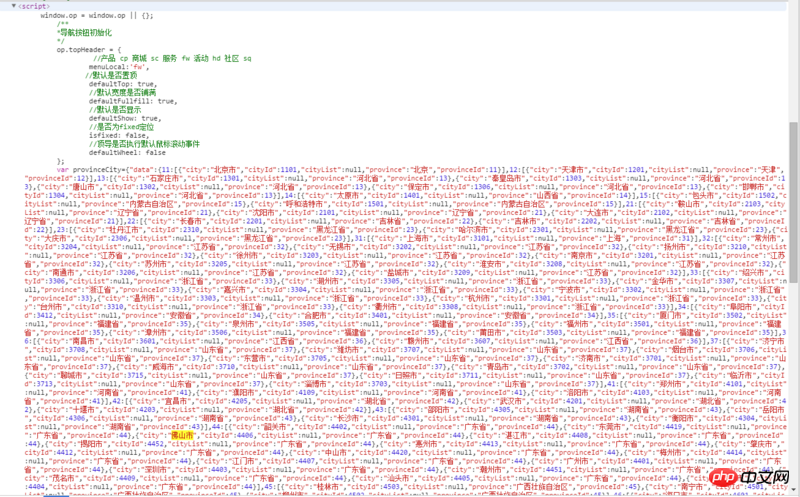Click the comment '//是否为fixed定位'
This screenshot has width=800, height=497.
point(121,127)
